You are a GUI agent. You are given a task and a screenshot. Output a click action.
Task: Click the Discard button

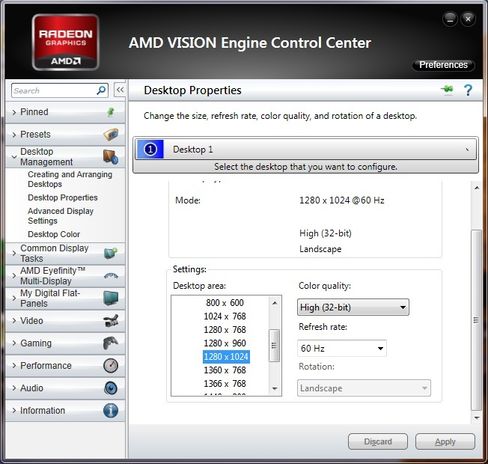point(378,442)
